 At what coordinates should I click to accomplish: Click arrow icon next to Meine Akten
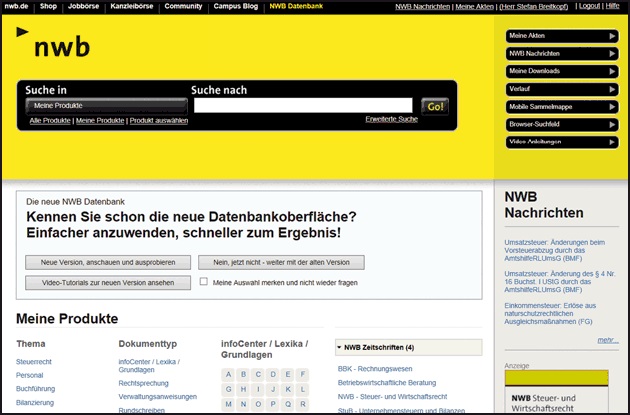(612, 37)
